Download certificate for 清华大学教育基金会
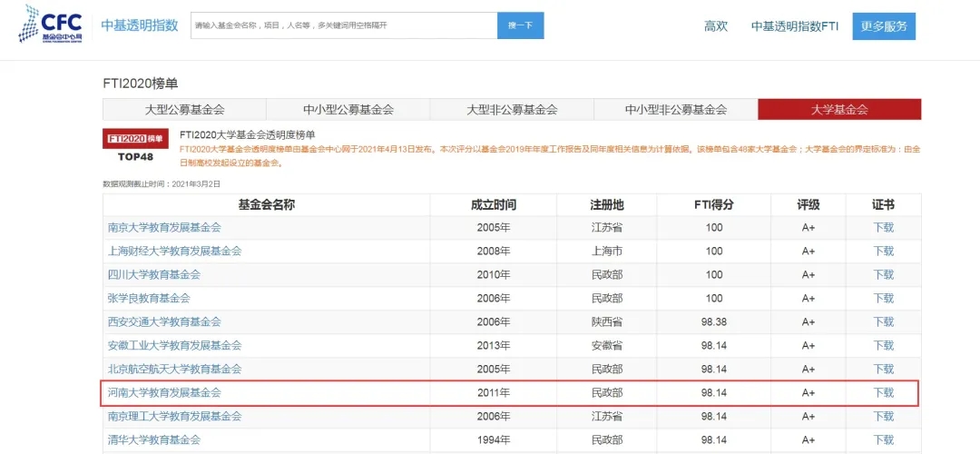This screenshot has height=454, width=980. click(883, 439)
